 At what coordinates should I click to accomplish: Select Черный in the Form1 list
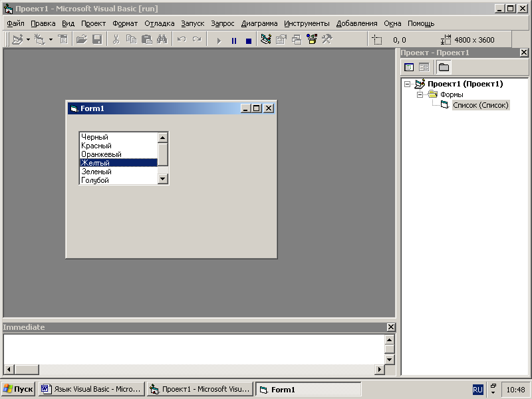click(x=118, y=137)
